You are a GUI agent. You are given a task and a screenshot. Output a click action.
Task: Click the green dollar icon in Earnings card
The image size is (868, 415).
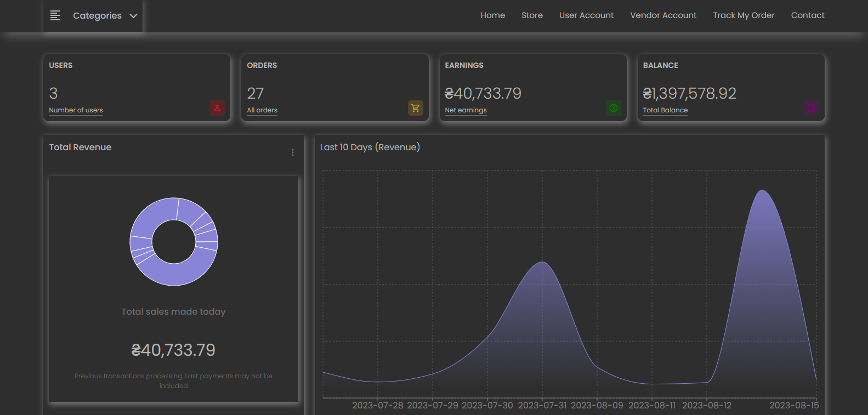(x=614, y=108)
